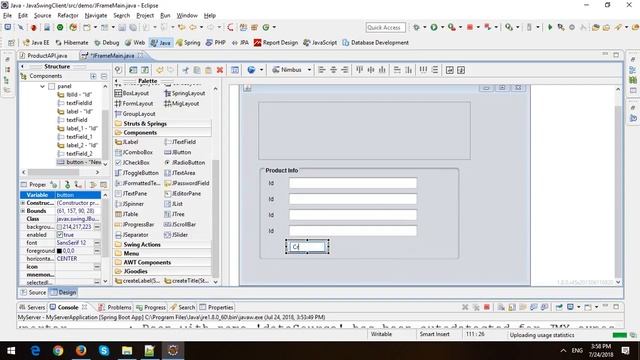Image resolution: width=640 pixels, height=360 pixels.
Task: Open the Nimbus look-and-feel dropdown
Action: pyautogui.click(x=309, y=70)
